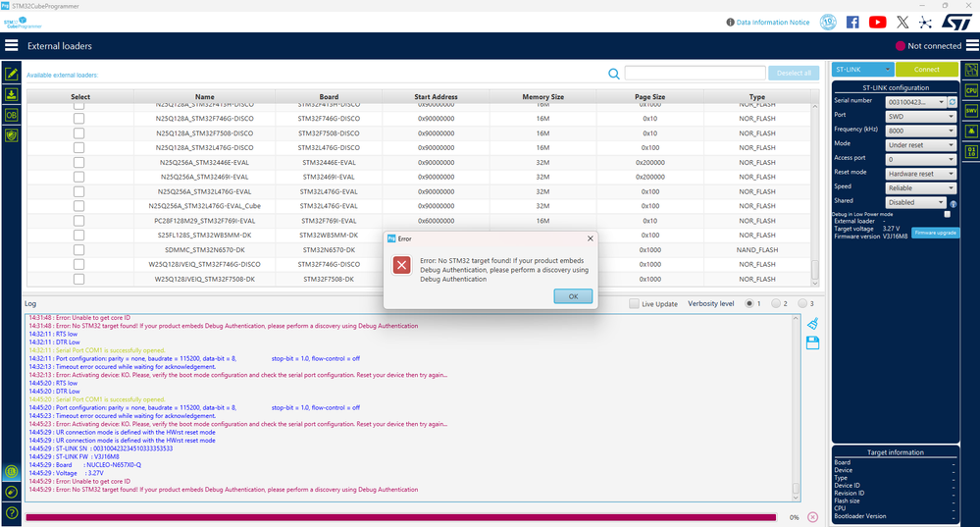980x527 pixels.
Task: Save the log with floppy icon
Action: (x=812, y=343)
